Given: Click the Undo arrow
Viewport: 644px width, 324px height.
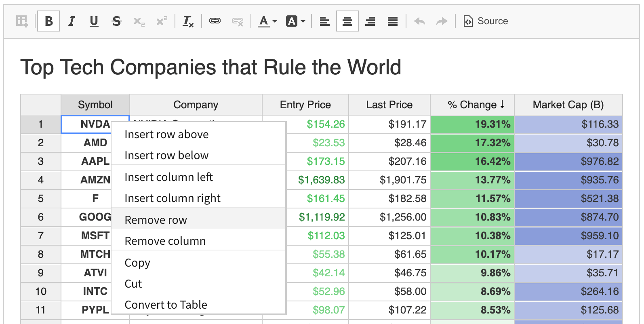Looking at the screenshot, I should point(419,21).
